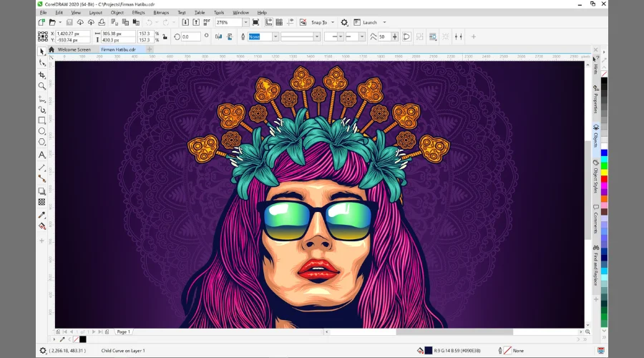Image resolution: width=644 pixels, height=358 pixels.
Task: Select the Drop Shadow tool
Action: [42, 191]
